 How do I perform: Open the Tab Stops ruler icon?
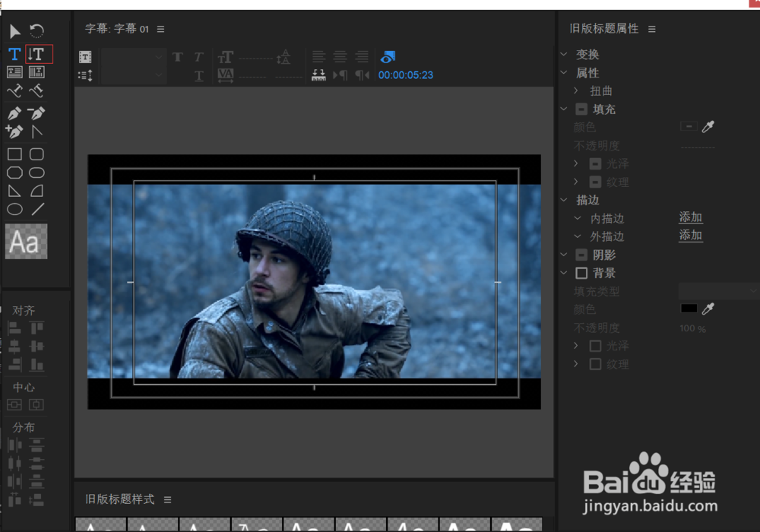click(x=318, y=75)
